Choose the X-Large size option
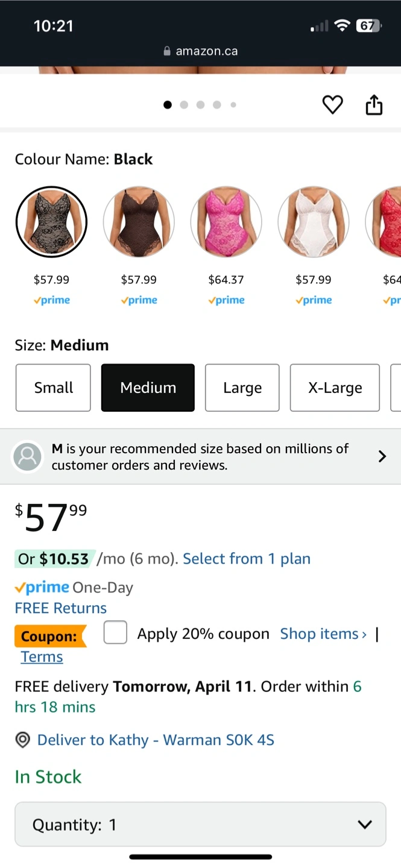This screenshot has width=401, height=868. pyautogui.click(x=335, y=388)
